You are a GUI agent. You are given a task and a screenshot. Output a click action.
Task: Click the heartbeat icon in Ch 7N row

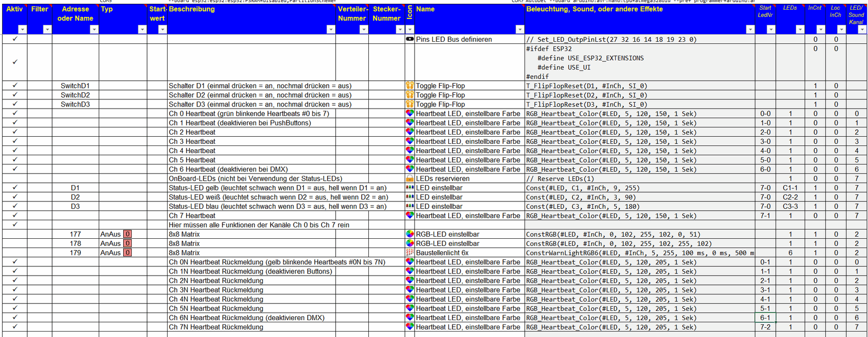(x=410, y=327)
